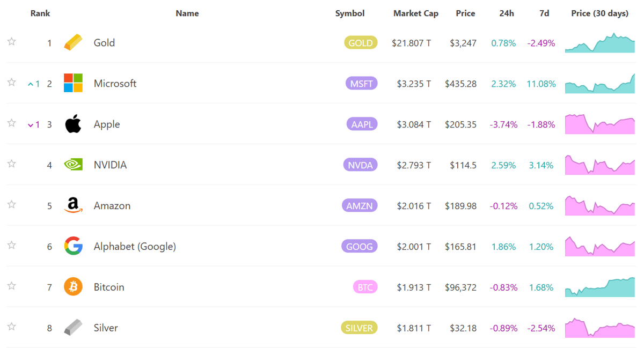The width and height of the screenshot is (644, 348).
Task: Click the Silver bar logo icon
Action: 73,328
